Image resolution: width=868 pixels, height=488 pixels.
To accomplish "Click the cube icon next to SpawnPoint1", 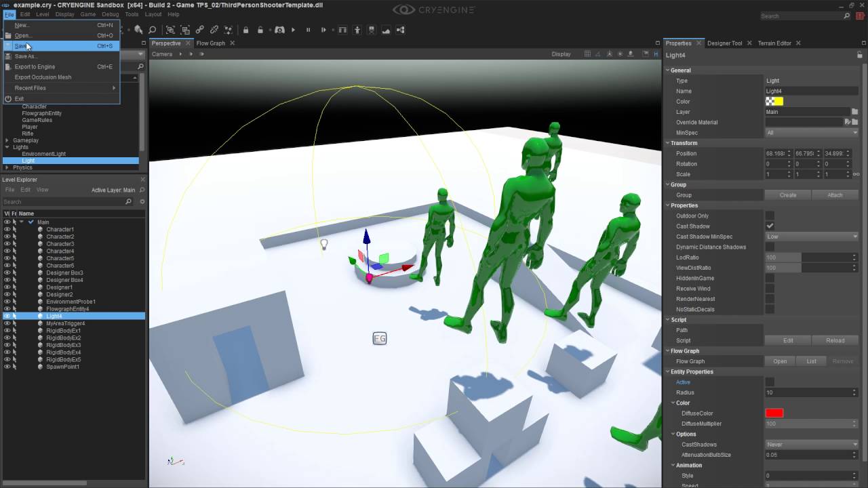I will (x=40, y=367).
